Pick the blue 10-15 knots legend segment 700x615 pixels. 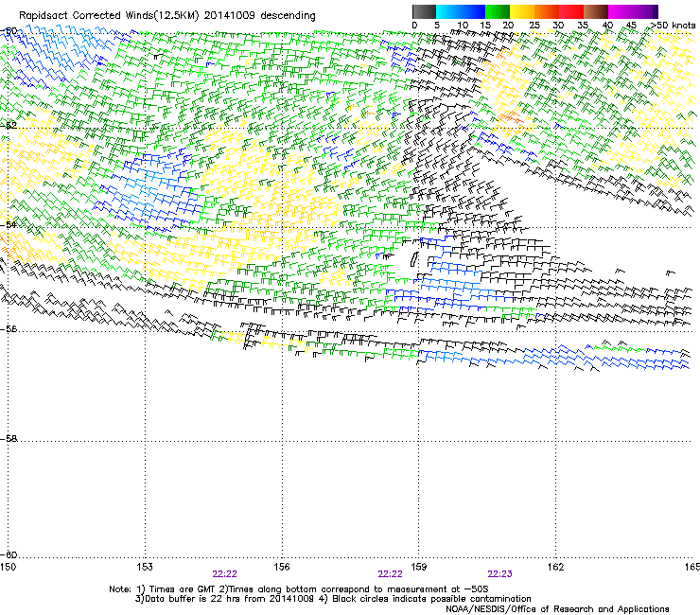pos(473,11)
